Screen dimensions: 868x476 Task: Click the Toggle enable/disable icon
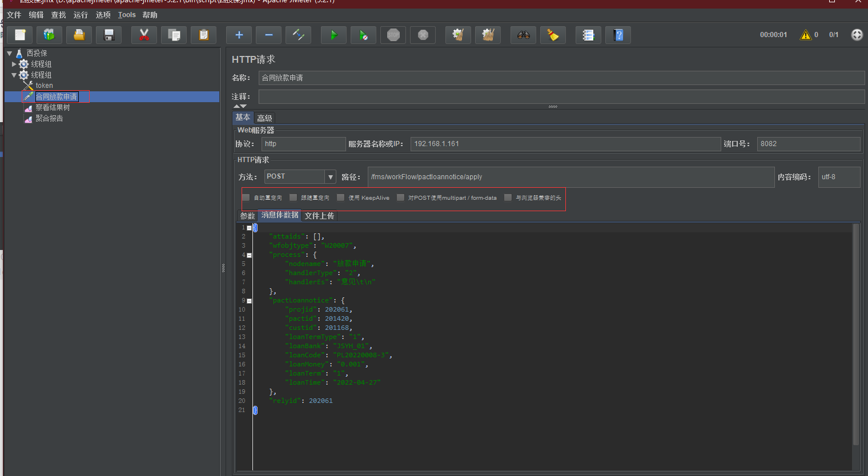click(299, 35)
